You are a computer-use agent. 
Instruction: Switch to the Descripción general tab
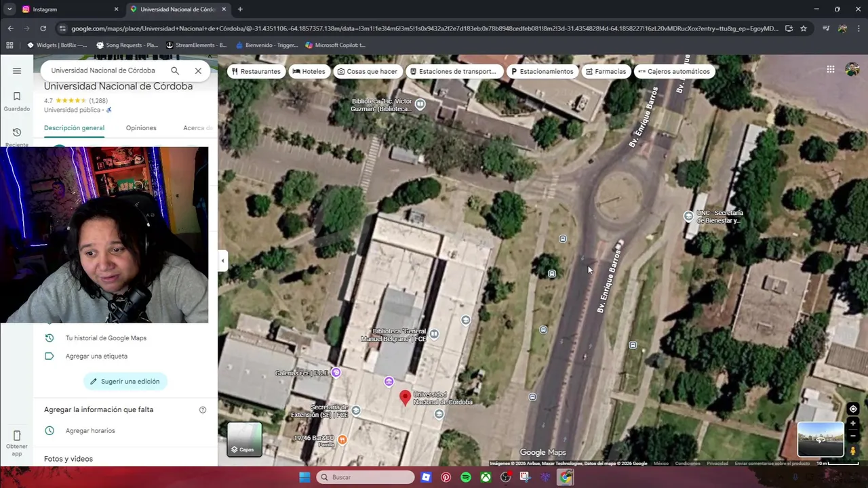click(74, 128)
